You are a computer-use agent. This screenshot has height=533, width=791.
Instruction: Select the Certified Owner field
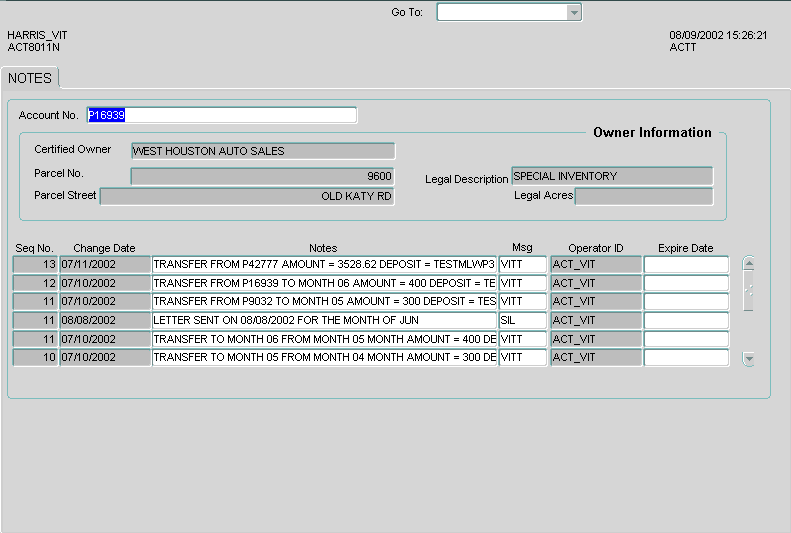pyautogui.click(x=263, y=151)
